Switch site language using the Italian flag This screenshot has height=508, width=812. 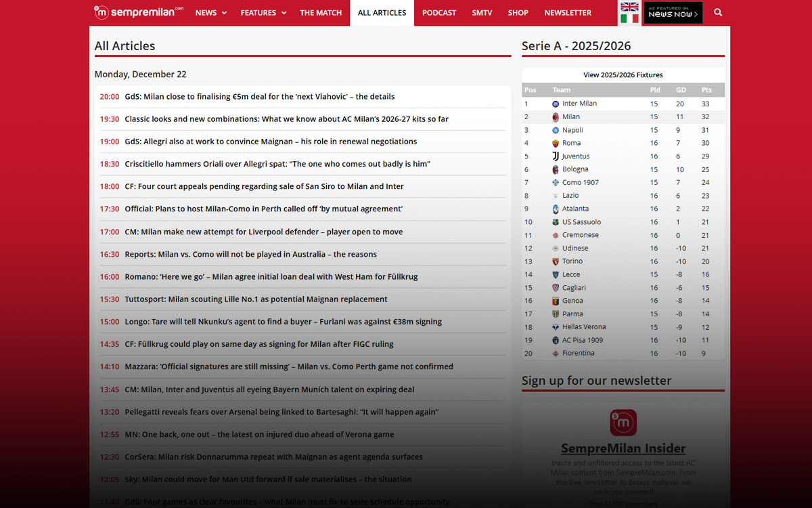[x=629, y=19]
